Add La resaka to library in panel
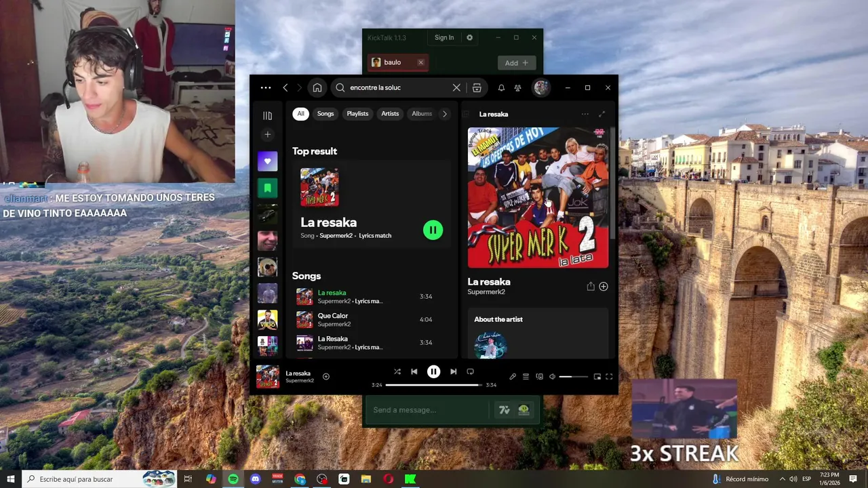The width and height of the screenshot is (868, 488). pyautogui.click(x=604, y=286)
